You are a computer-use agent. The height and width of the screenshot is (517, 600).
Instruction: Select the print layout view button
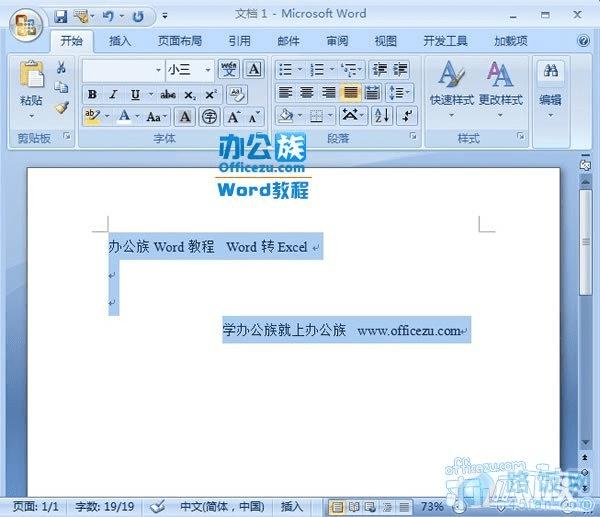(336, 507)
